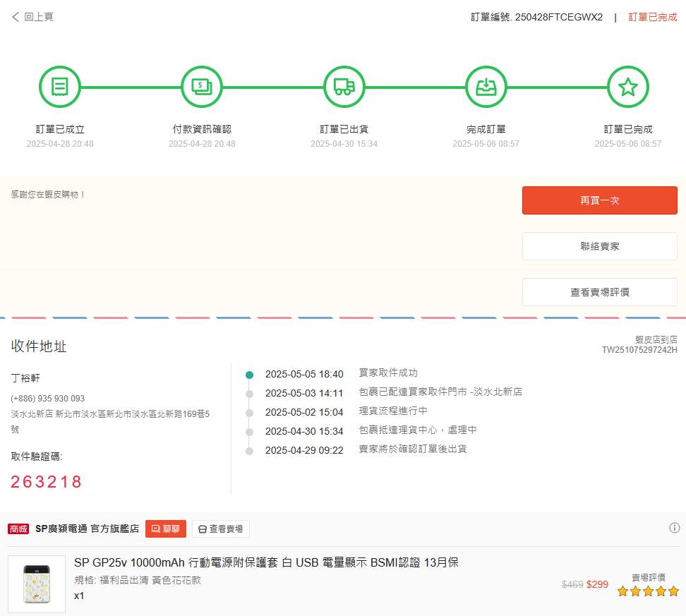This screenshot has height=616, width=686.
Task: Click the order completed star icon
Action: (x=627, y=87)
